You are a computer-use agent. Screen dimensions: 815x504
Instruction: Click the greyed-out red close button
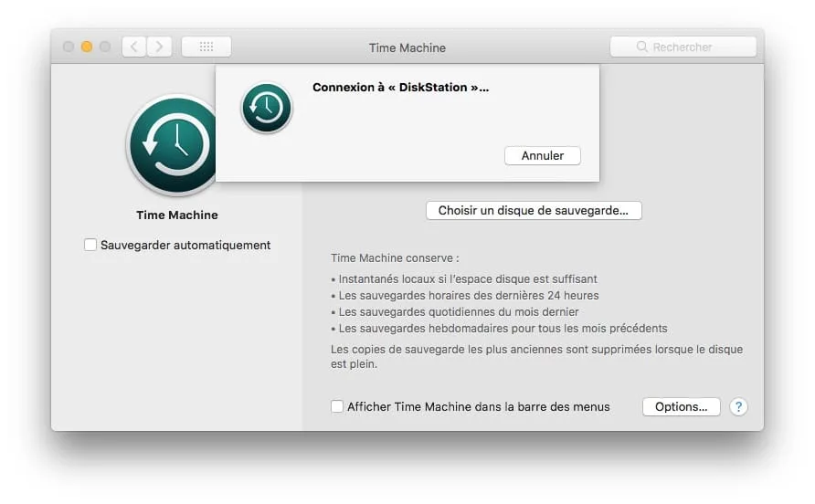(69, 47)
